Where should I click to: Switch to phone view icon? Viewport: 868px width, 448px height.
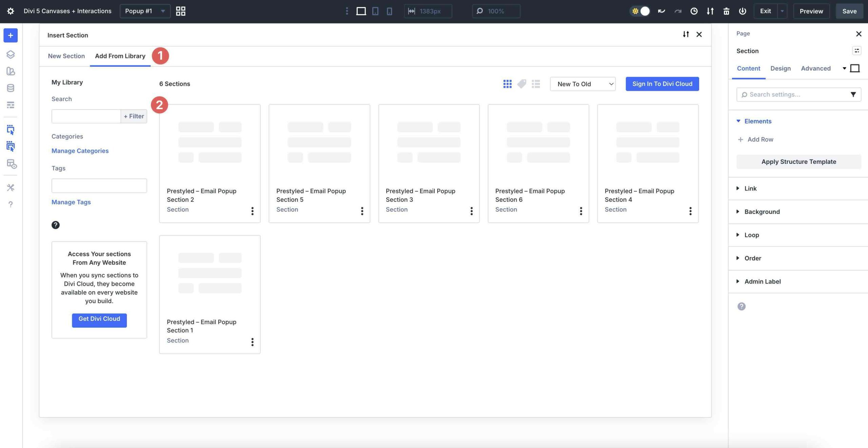[x=389, y=11]
